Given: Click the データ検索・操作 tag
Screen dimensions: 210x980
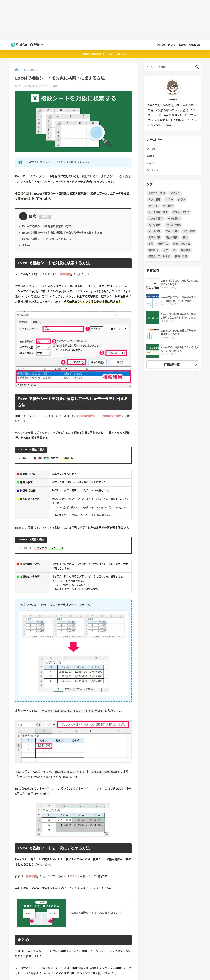Looking at the screenshot, I should [158, 212].
